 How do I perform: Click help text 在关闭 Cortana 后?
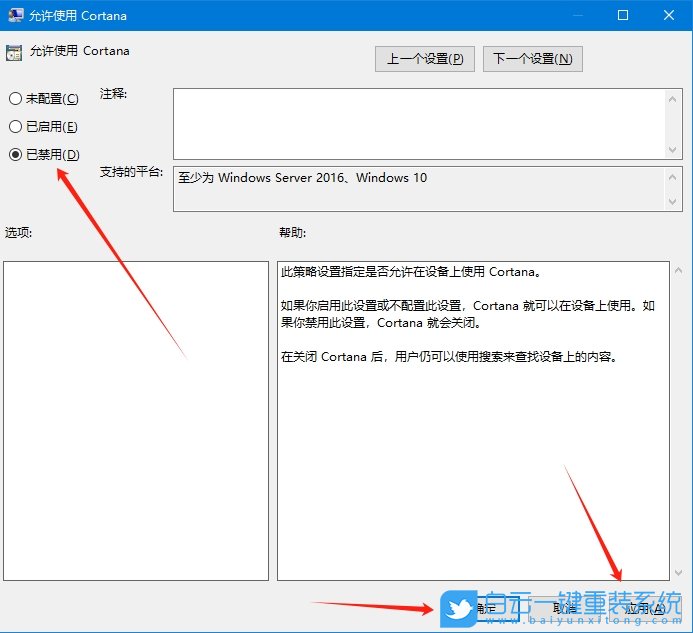332,357
